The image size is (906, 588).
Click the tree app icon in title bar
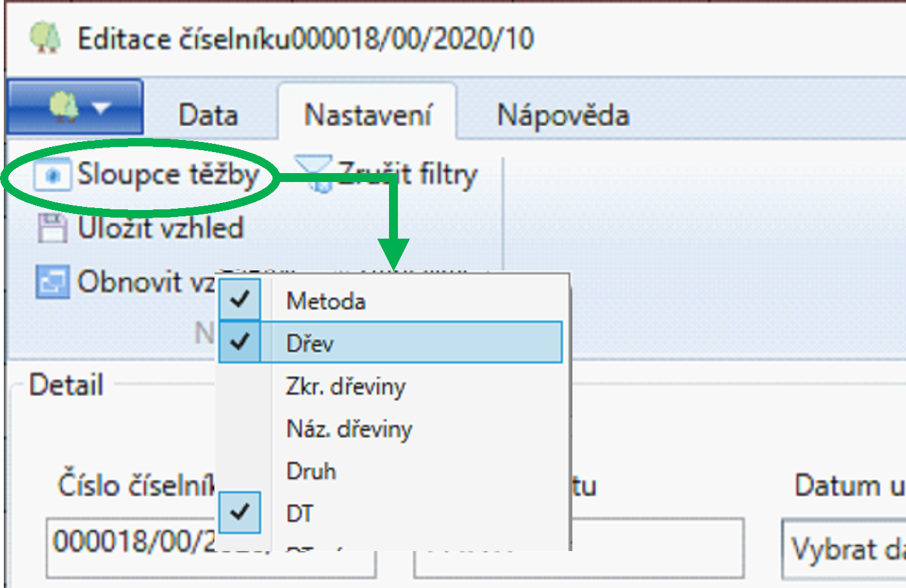pyautogui.click(x=45, y=38)
